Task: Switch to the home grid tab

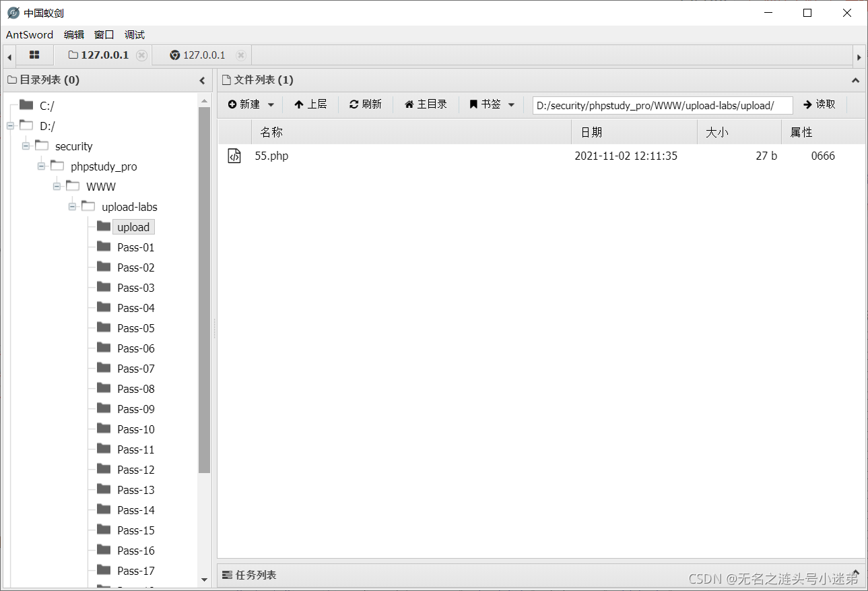Action: [x=34, y=55]
